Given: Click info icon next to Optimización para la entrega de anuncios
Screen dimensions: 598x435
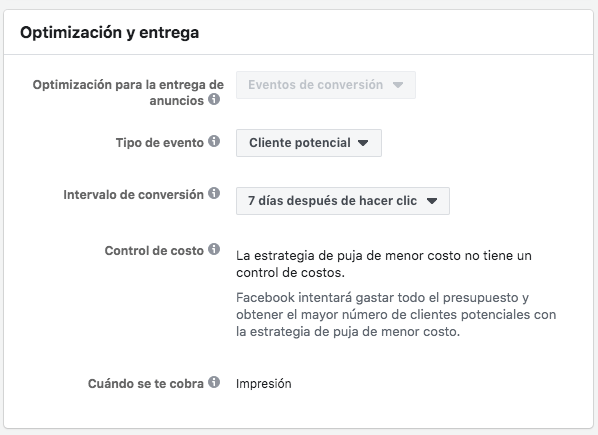Looking at the screenshot, I should pos(214,100).
